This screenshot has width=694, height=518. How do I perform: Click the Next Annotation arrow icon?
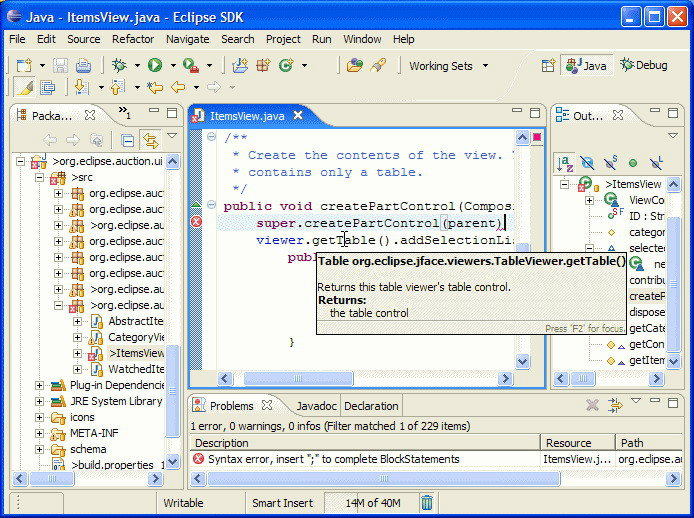[x=81, y=87]
